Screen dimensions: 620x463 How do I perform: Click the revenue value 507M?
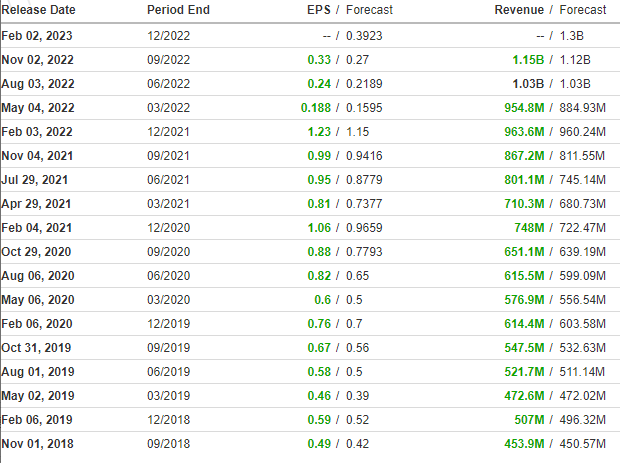click(529, 420)
